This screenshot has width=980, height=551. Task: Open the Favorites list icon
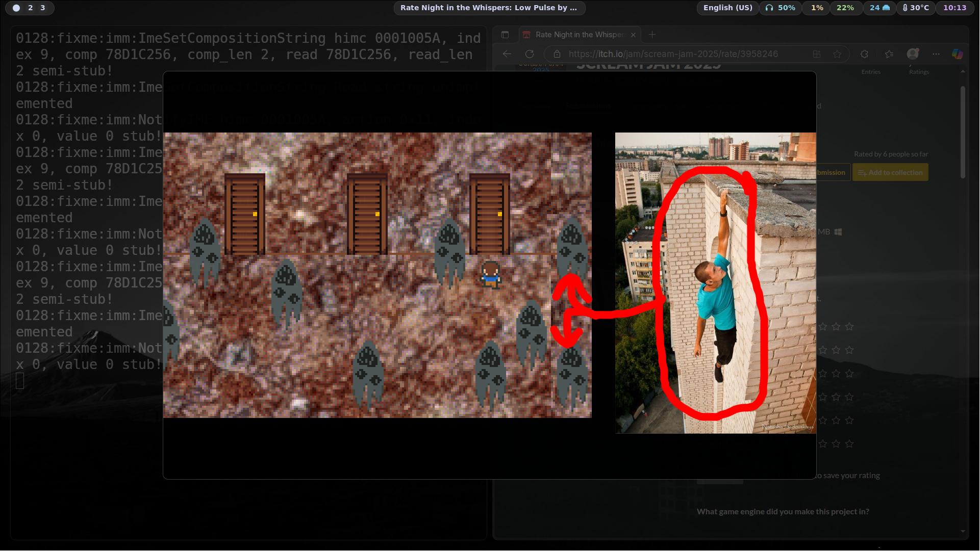889,54
